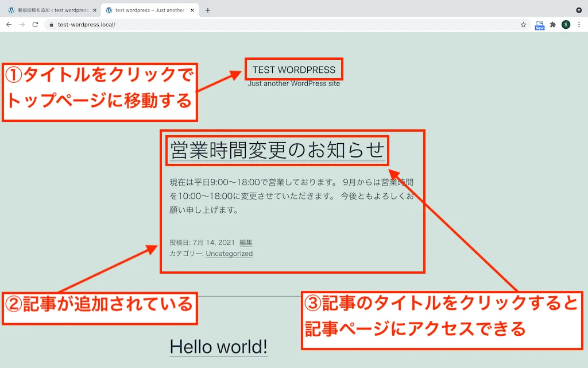Screen dimensions: 588x368
Task: Open the Extensions puzzle piece menu
Action: [x=553, y=25]
